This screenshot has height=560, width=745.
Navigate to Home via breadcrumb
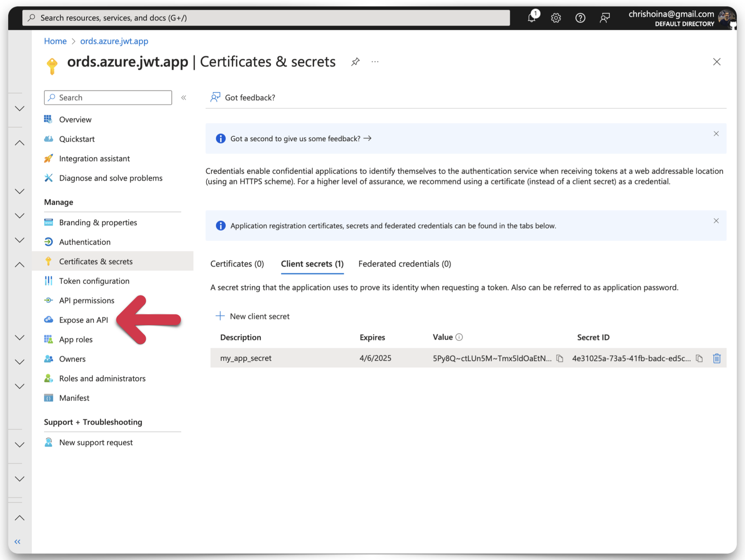point(55,41)
